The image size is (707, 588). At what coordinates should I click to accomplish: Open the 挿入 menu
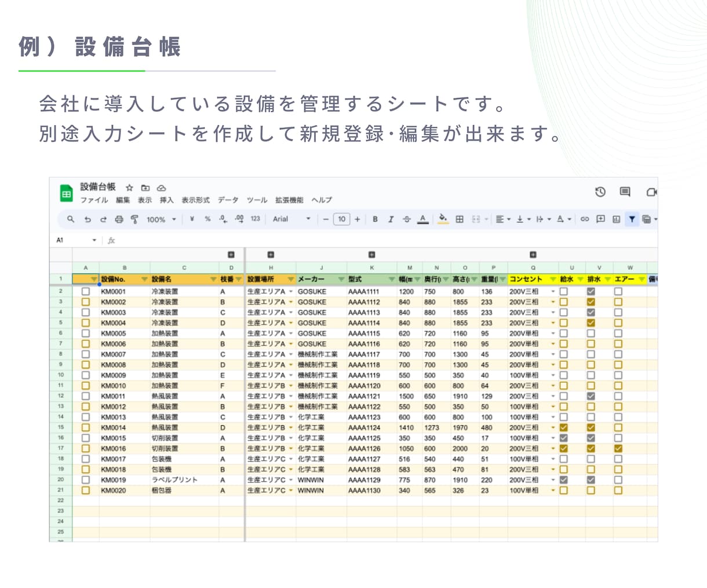point(166,200)
